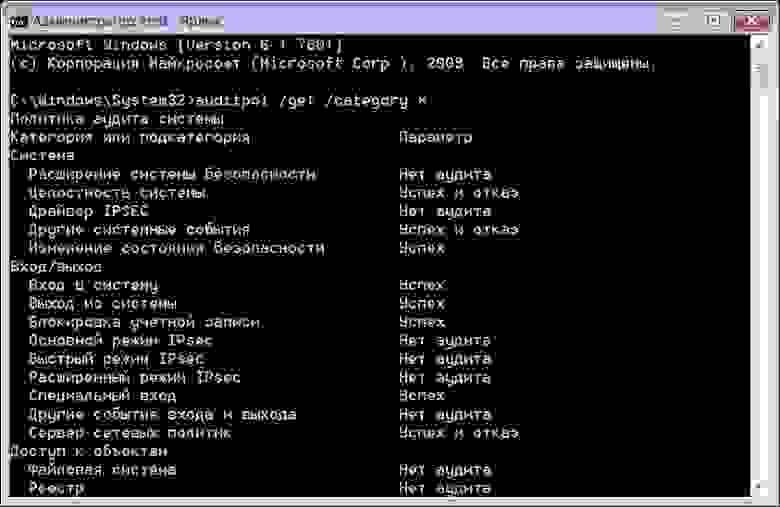Click 'Вход в систему' subcategory
The image size is (780, 507).
pyautogui.click(x=94, y=286)
